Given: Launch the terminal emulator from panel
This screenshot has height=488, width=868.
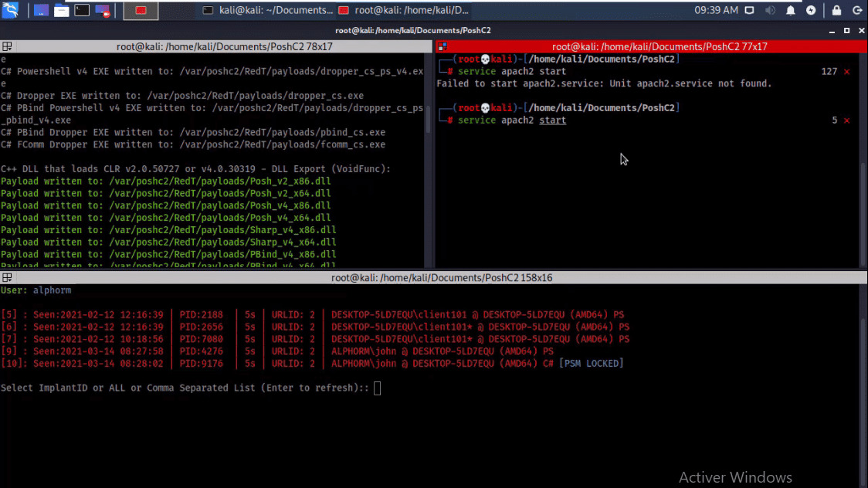Looking at the screenshot, I should tap(82, 10).
